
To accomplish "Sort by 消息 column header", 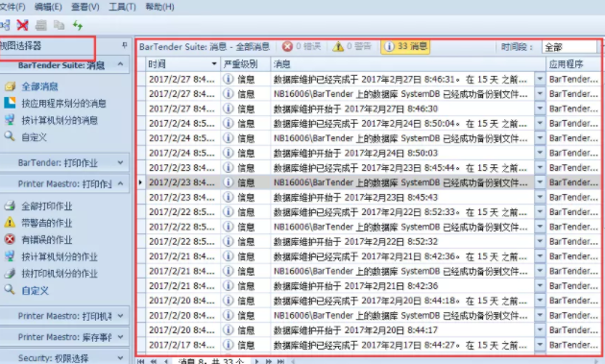I will coord(408,64).
